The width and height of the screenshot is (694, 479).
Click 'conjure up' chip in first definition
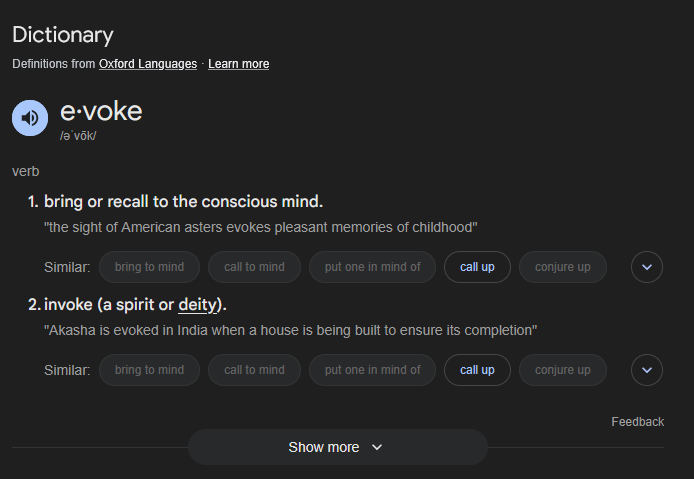563,267
